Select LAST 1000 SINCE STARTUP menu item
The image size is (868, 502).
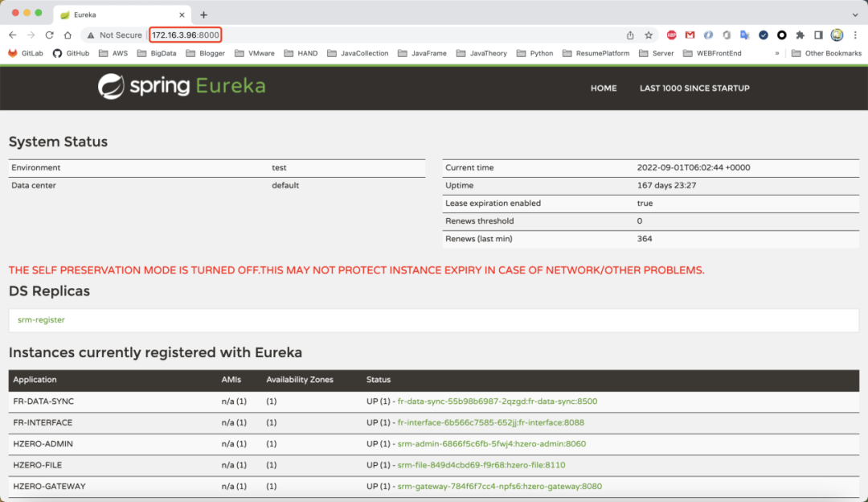tap(694, 88)
